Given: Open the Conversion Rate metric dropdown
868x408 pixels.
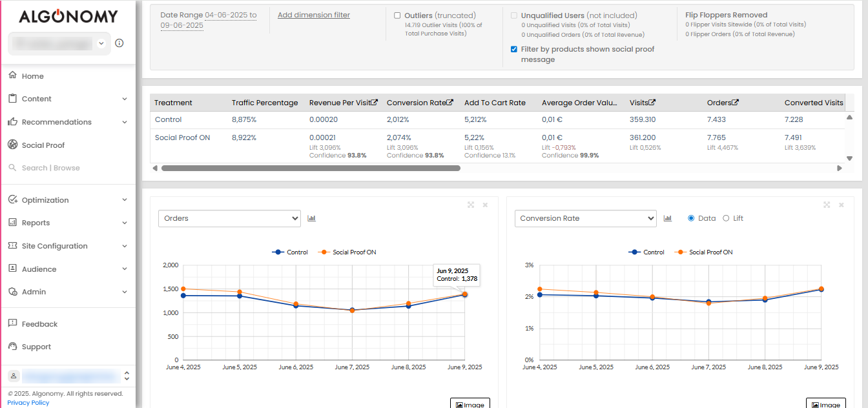Looking at the screenshot, I should [585, 218].
